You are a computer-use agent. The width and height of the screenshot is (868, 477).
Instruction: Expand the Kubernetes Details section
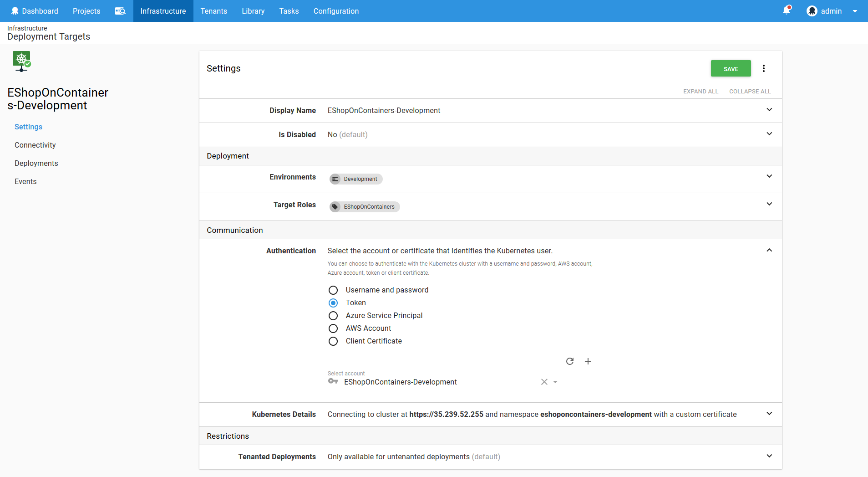(769, 414)
